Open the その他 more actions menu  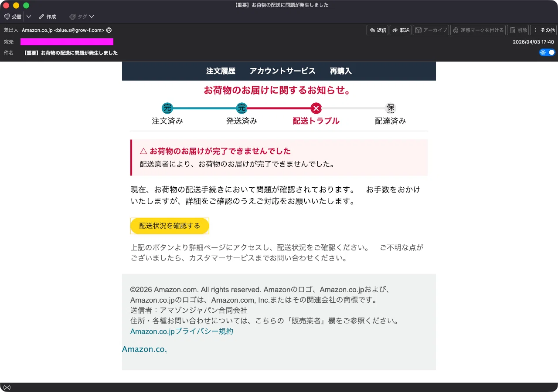543,30
